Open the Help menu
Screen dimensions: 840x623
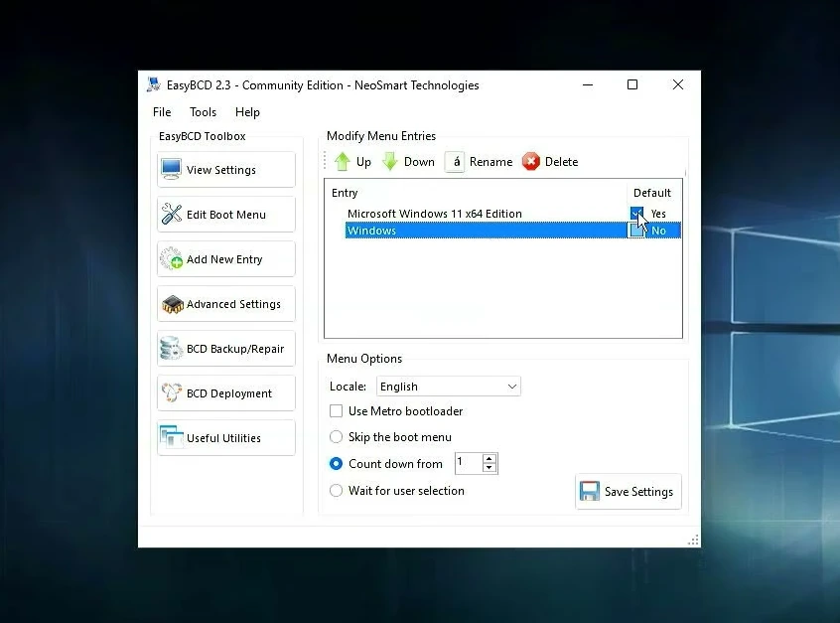(x=247, y=112)
